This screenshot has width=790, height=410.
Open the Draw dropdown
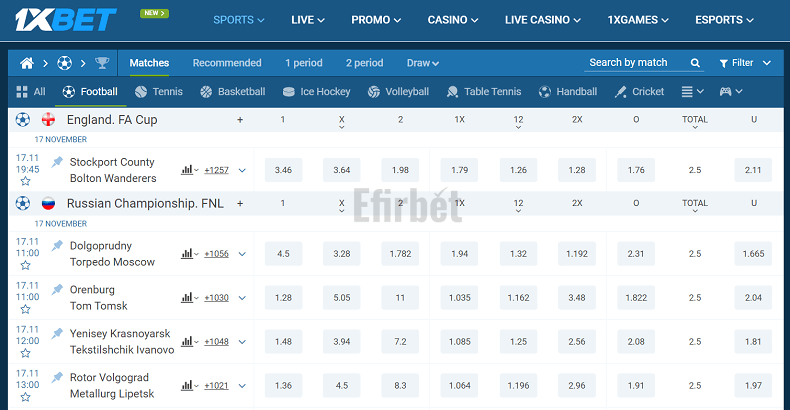tap(423, 63)
